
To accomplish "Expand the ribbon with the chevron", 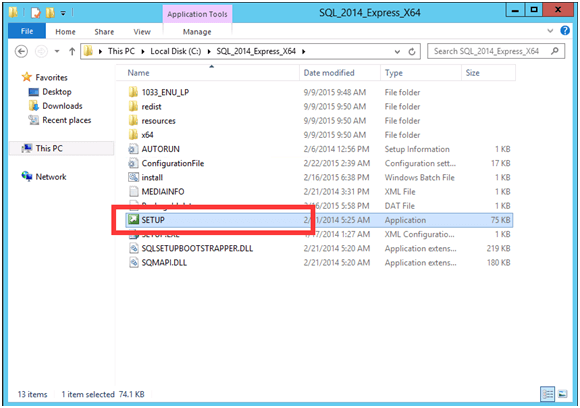I will click(550, 31).
